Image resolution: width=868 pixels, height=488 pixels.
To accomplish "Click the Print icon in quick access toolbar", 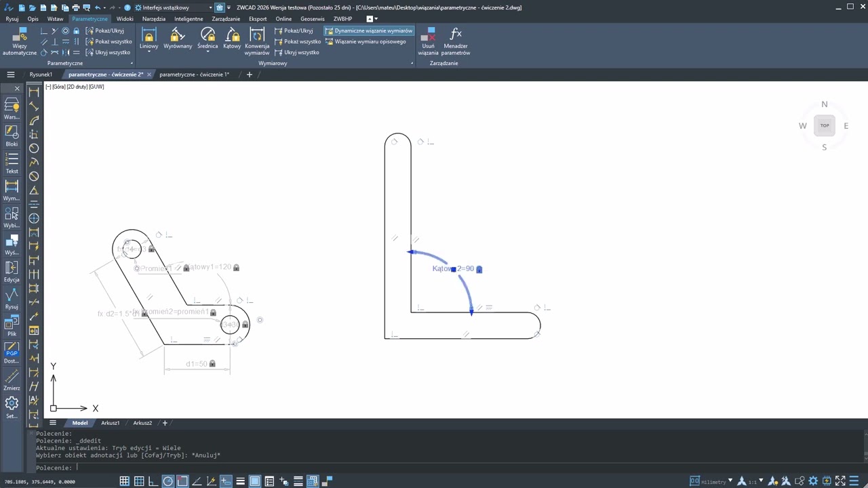I will (75, 7).
